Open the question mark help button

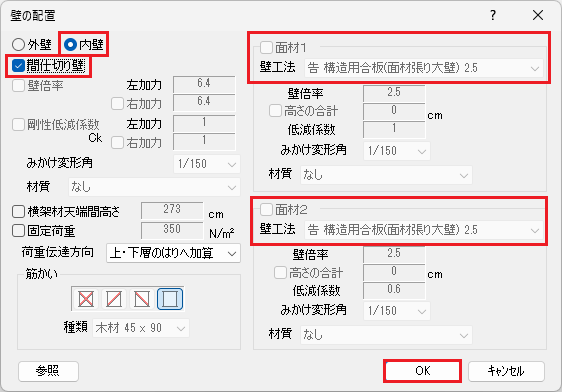tap(493, 15)
